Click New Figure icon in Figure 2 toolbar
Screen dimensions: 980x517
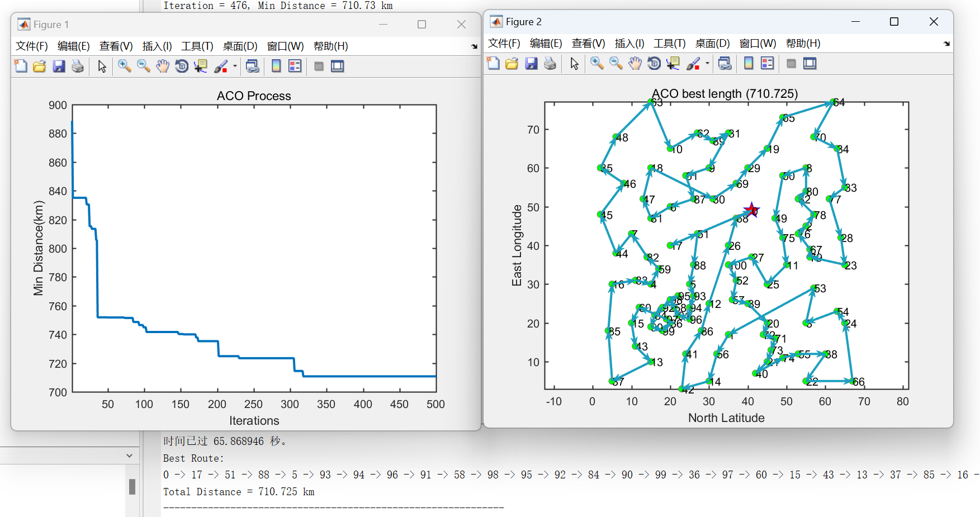[x=493, y=63]
